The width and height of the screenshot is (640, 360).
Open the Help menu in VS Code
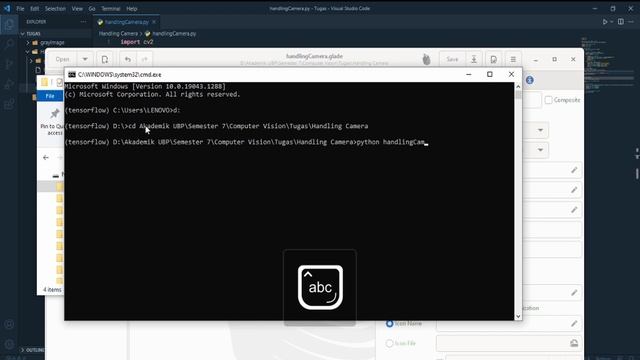(x=132, y=9)
